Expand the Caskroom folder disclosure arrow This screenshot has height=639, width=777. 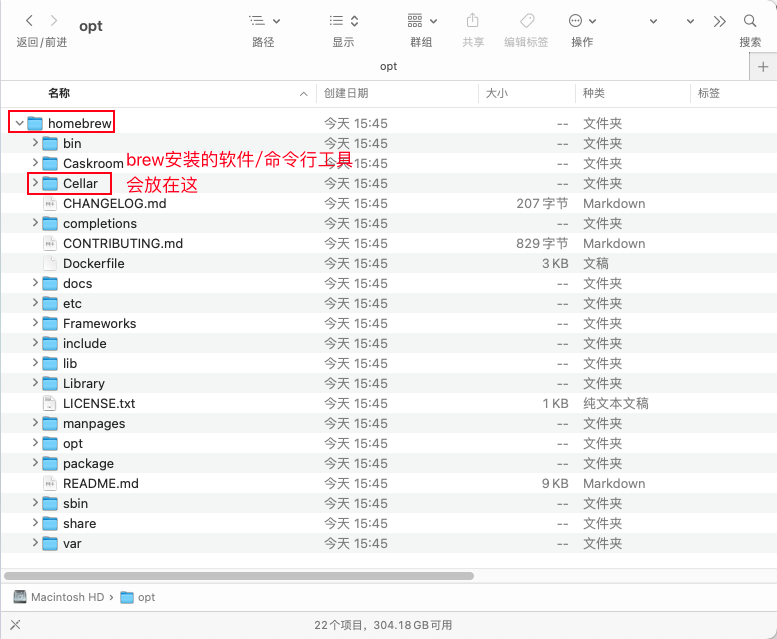coord(35,163)
